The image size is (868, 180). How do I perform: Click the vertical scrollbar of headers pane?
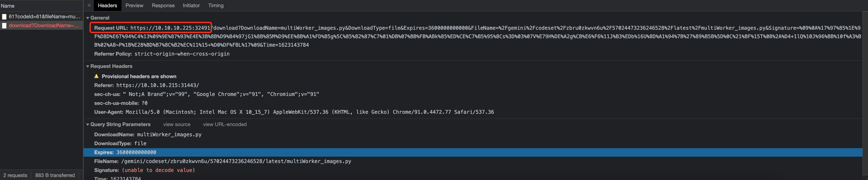pyautogui.click(x=865, y=93)
